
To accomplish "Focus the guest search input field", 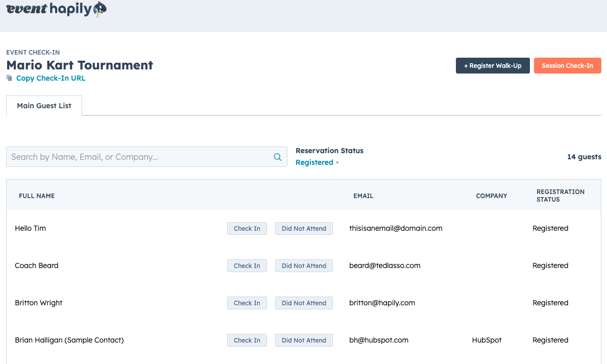I will [138, 157].
